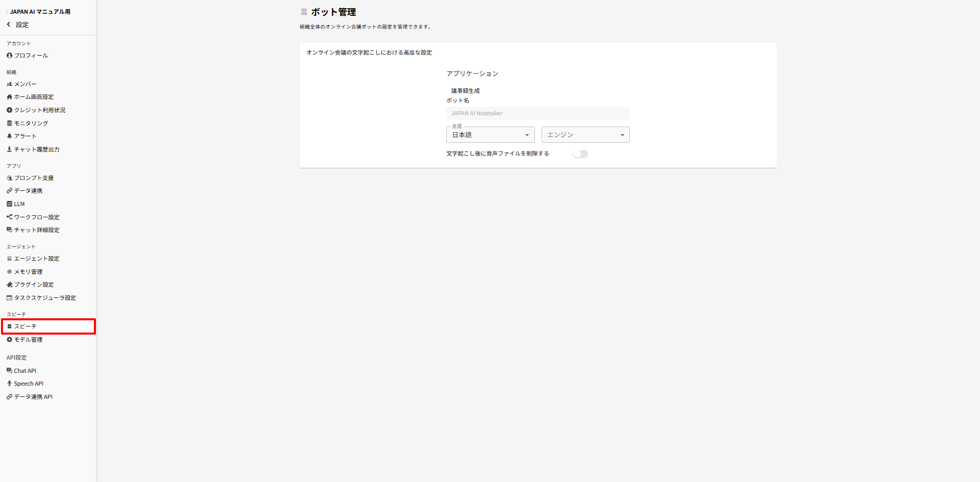Switch to the モデル管理 section
The image size is (980, 482).
(28, 339)
